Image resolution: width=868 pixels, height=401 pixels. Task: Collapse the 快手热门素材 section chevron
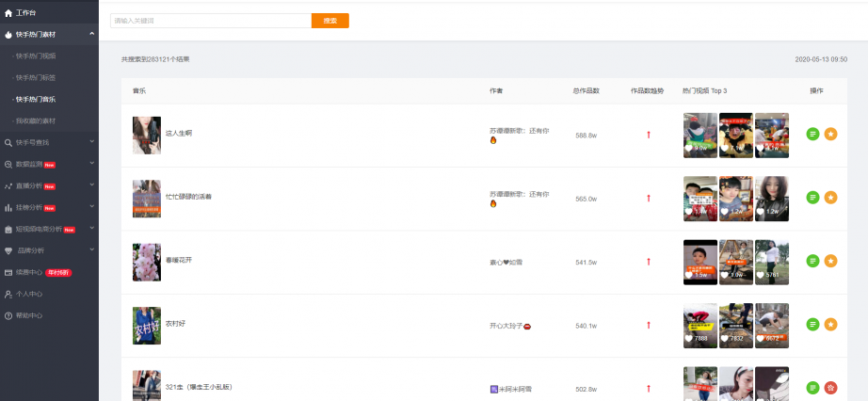pyautogui.click(x=92, y=34)
